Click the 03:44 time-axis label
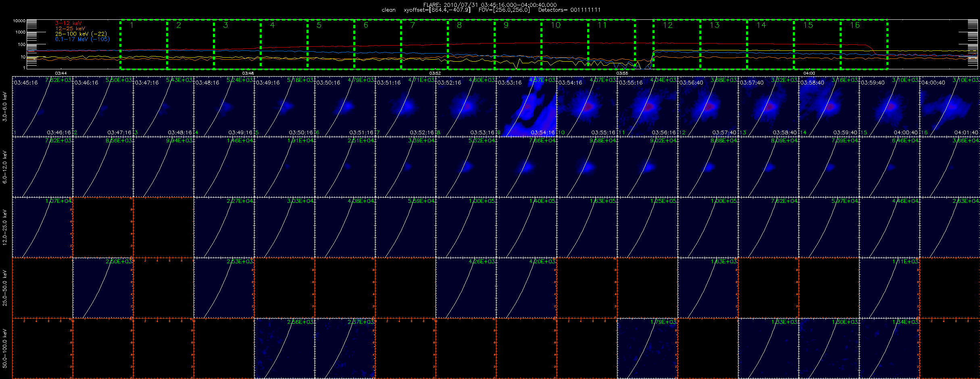This screenshot has width=980, height=379. pos(60,73)
